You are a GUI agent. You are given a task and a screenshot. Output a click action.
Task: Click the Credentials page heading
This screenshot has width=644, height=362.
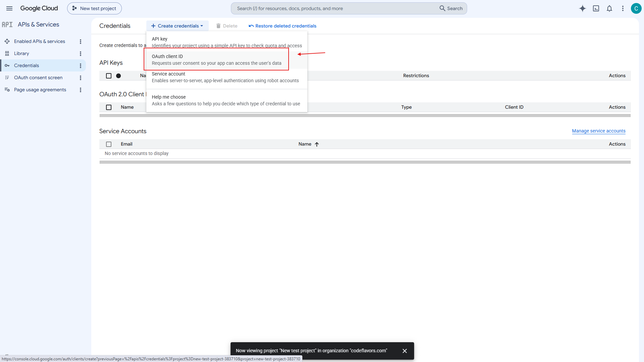tap(115, 26)
